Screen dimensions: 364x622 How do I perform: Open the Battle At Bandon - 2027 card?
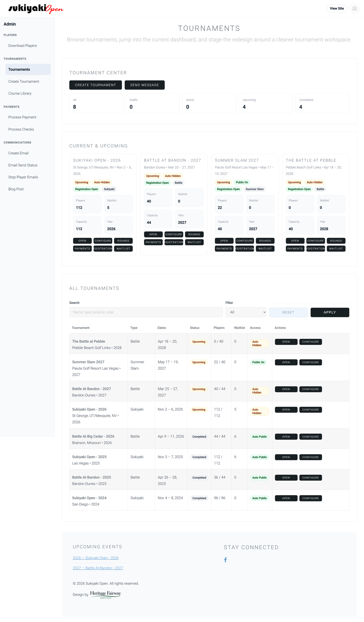153,234
